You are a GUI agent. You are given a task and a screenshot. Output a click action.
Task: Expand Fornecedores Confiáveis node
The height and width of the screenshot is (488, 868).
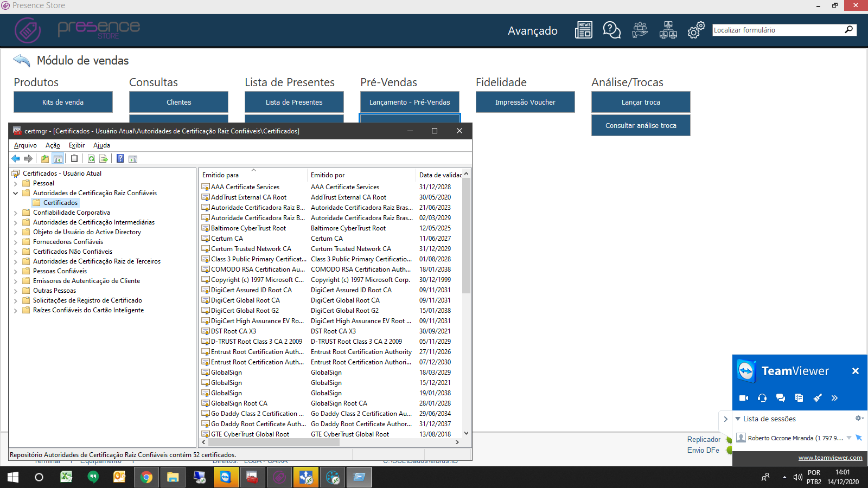coord(16,242)
